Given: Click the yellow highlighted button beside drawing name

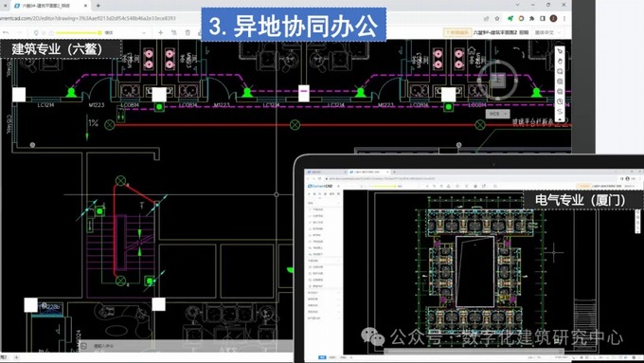Looking at the screenshot, I should coord(456,32).
